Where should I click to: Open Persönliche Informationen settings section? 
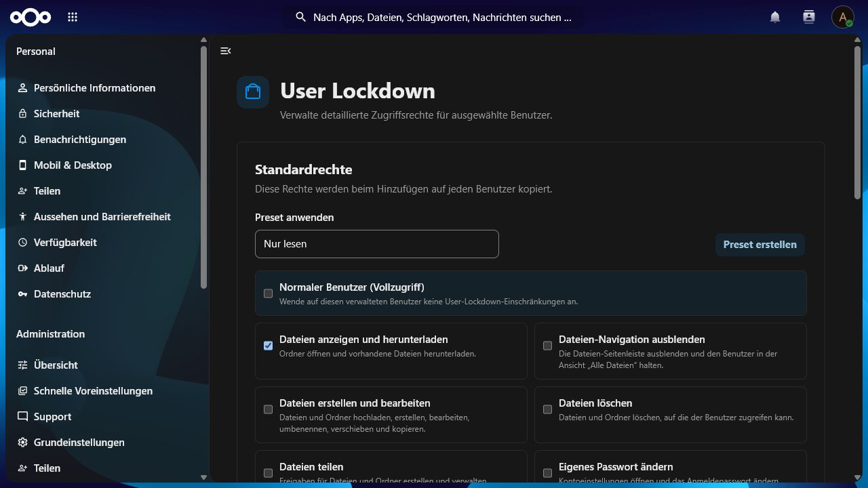pyautogui.click(x=102, y=88)
